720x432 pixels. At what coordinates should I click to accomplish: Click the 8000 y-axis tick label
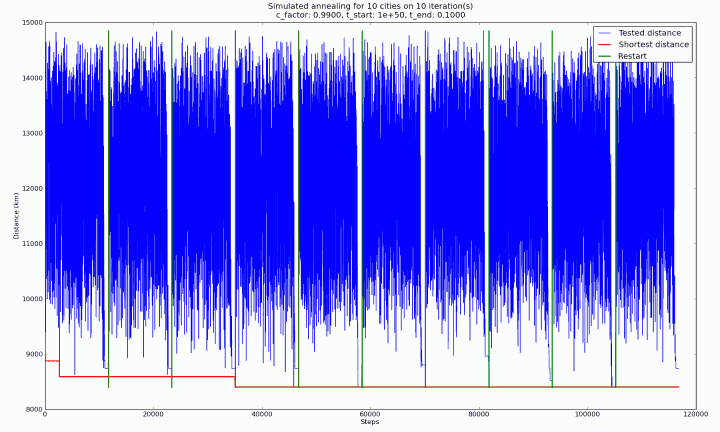tap(35, 410)
